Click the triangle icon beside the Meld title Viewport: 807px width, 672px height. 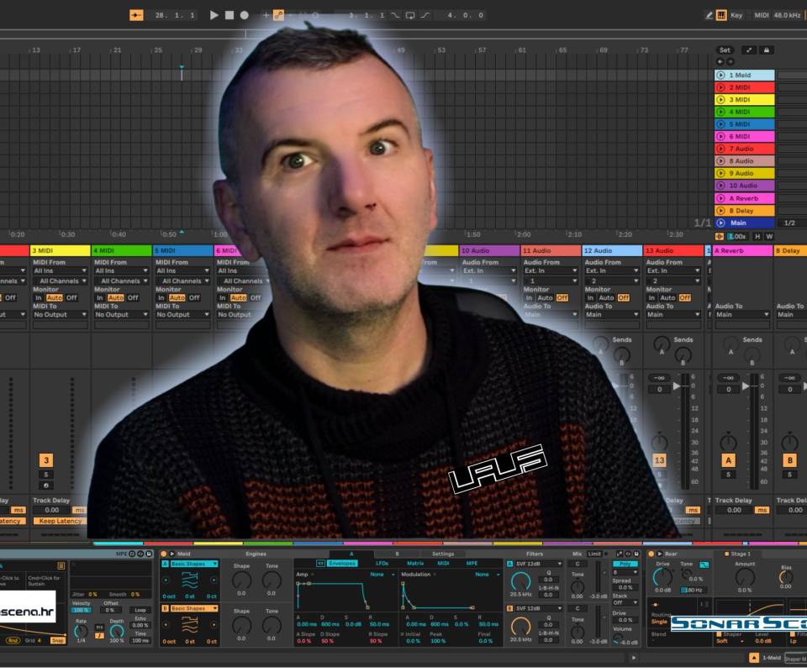(172, 554)
